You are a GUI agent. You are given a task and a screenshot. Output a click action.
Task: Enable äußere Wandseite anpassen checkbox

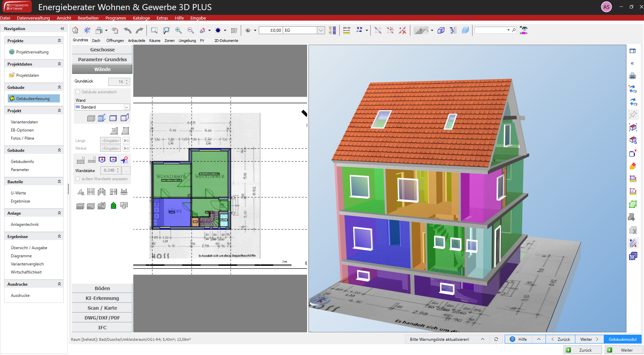78,179
